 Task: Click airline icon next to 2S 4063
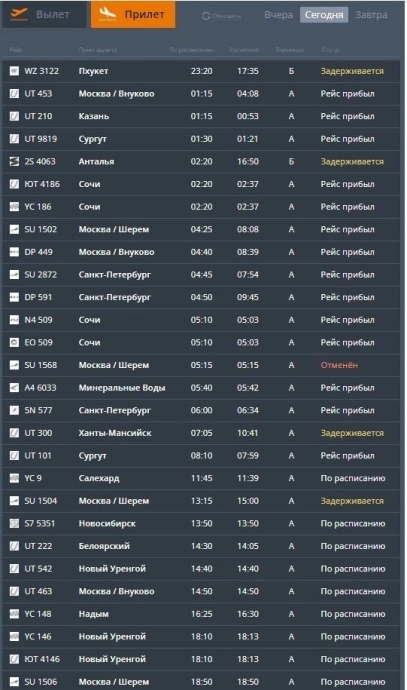(15, 161)
